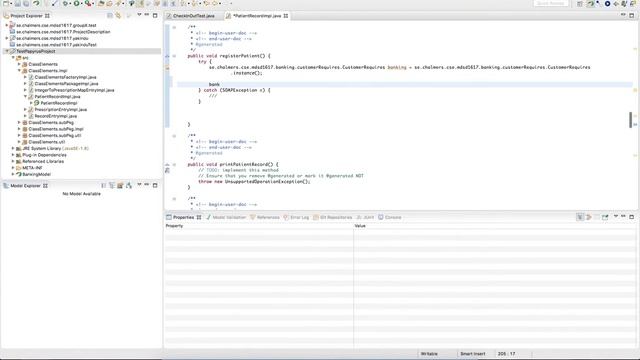Select the BankingModel item
640x360 pixels.
(x=36, y=174)
